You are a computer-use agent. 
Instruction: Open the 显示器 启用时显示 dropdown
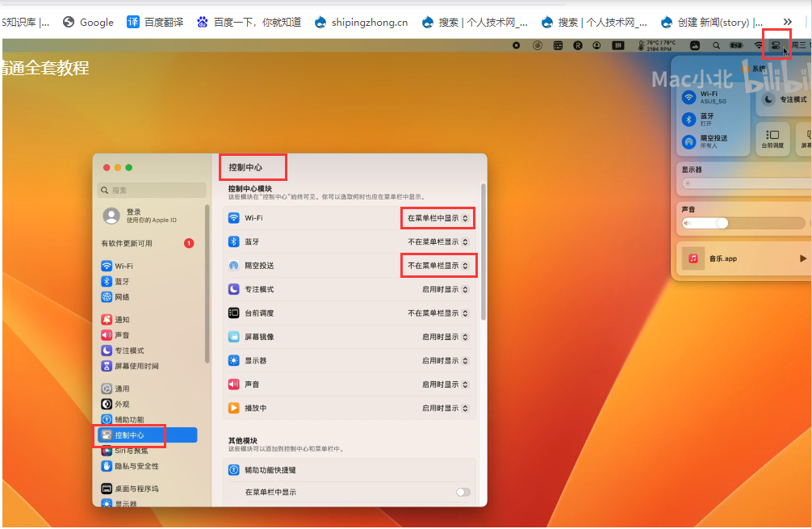(445, 361)
